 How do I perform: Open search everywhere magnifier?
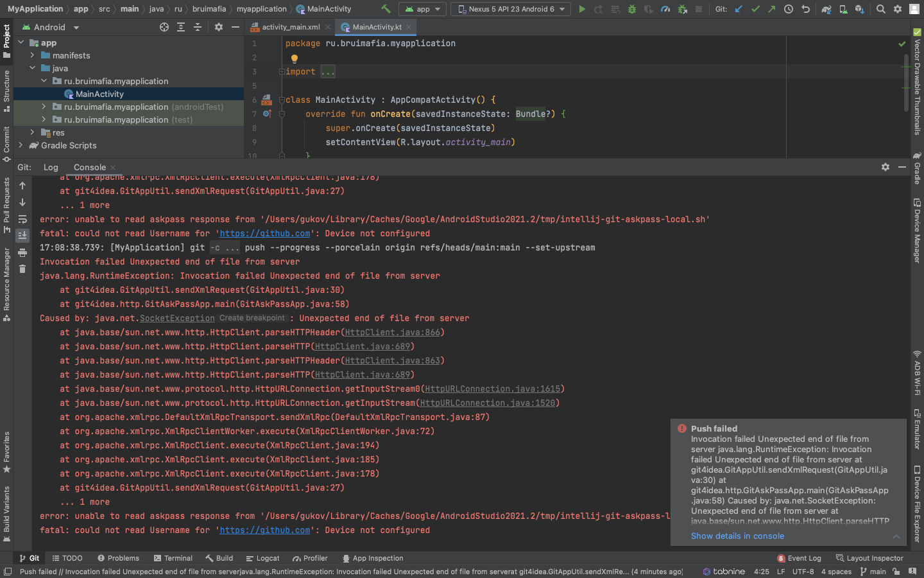tap(880, 9)
